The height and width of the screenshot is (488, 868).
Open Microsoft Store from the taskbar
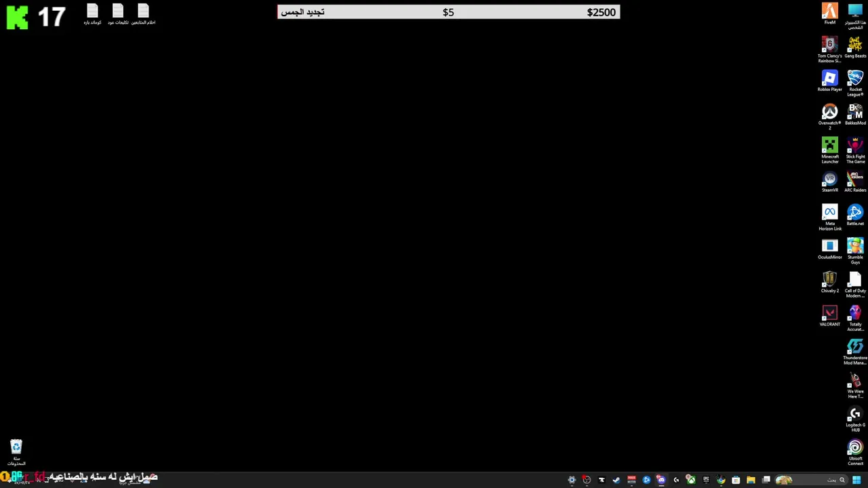coord(736,480)
